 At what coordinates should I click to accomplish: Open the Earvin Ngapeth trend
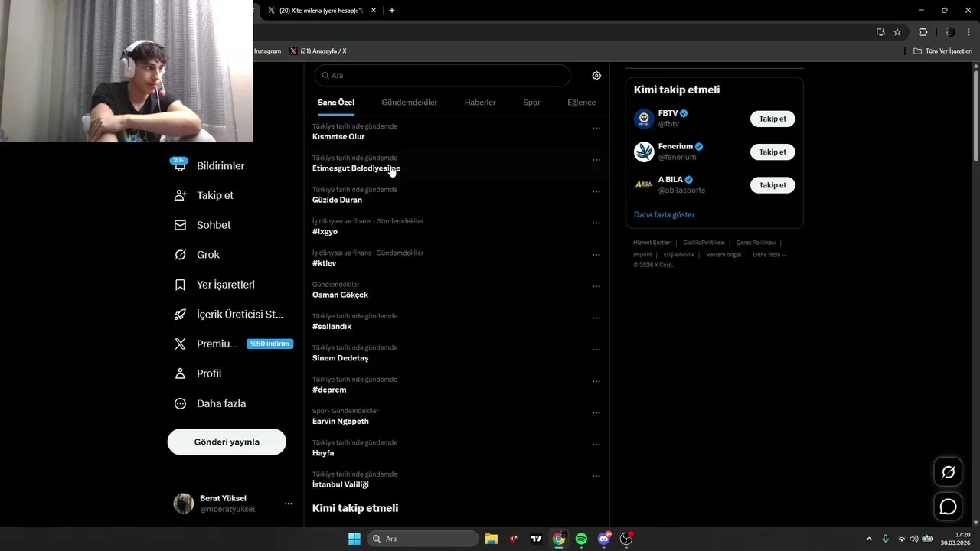[x=340, y=422]
